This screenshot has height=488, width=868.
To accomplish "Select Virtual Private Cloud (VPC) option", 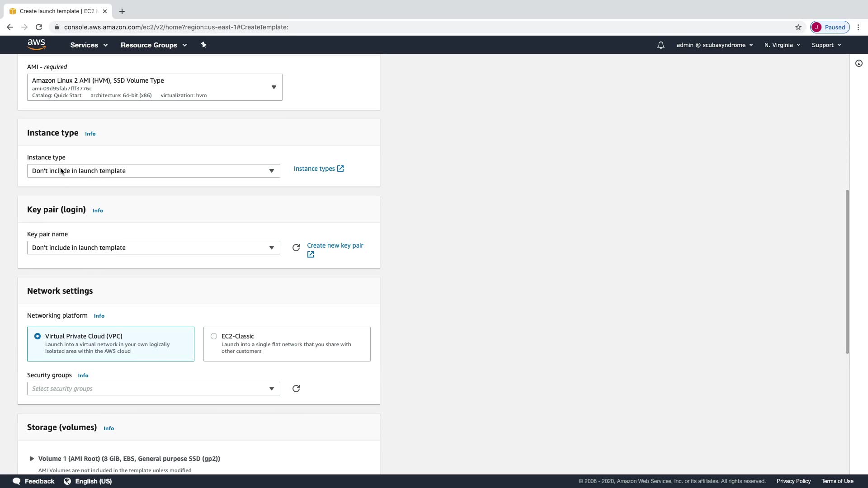I will (x=38, y=336).
